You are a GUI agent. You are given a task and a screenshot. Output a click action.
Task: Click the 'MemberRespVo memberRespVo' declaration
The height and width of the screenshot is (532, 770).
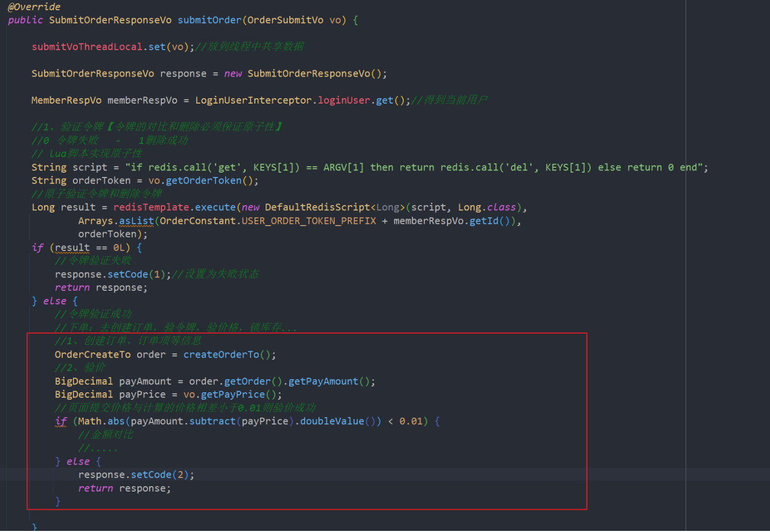tap(104, 100)
